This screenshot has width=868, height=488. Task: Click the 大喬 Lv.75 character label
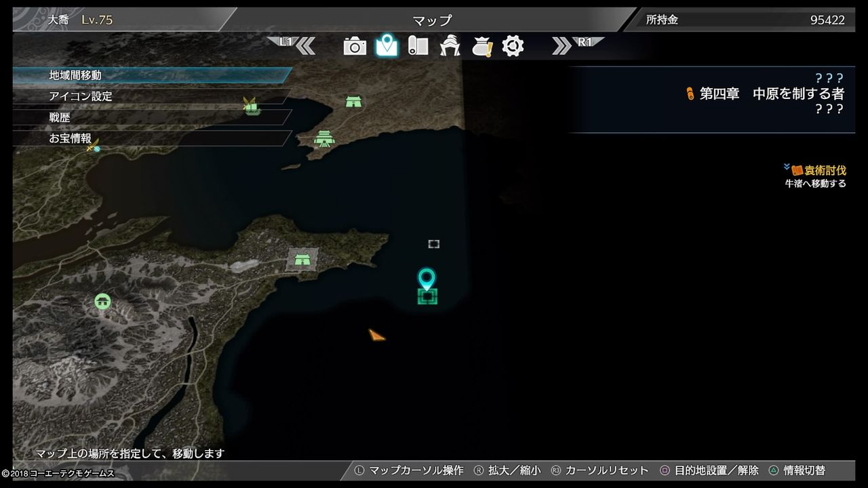click(80, 20)
